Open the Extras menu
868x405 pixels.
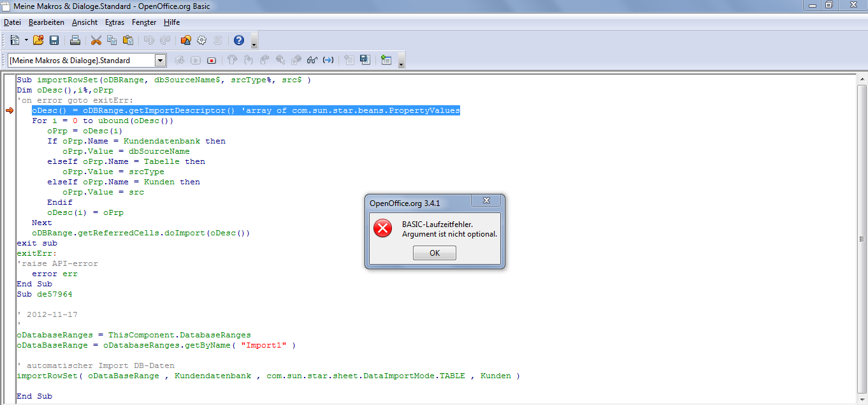(x=115, y=22)
